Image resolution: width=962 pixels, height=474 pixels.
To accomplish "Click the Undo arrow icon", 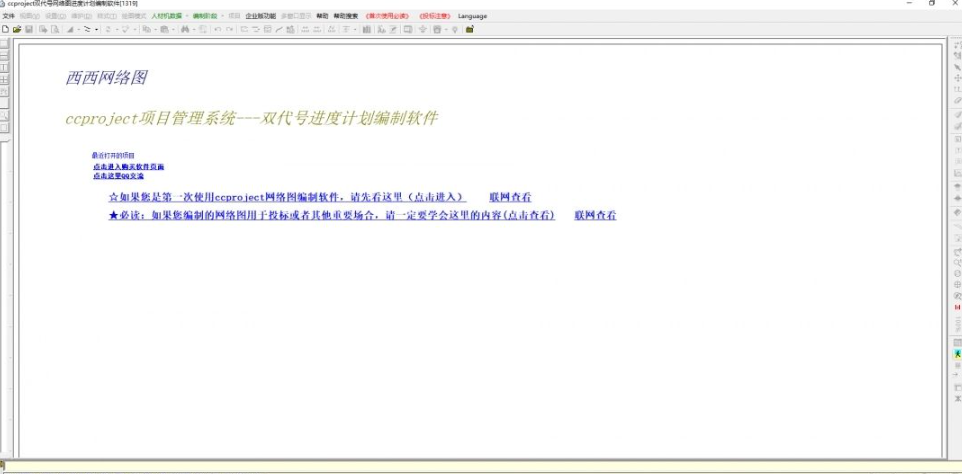I will click(217, 29).
